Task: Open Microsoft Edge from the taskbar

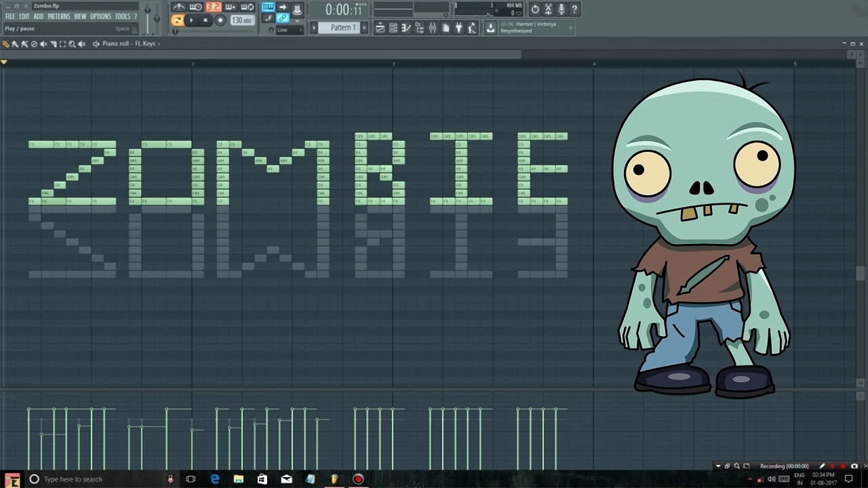Action: click(x=215, y=479)
